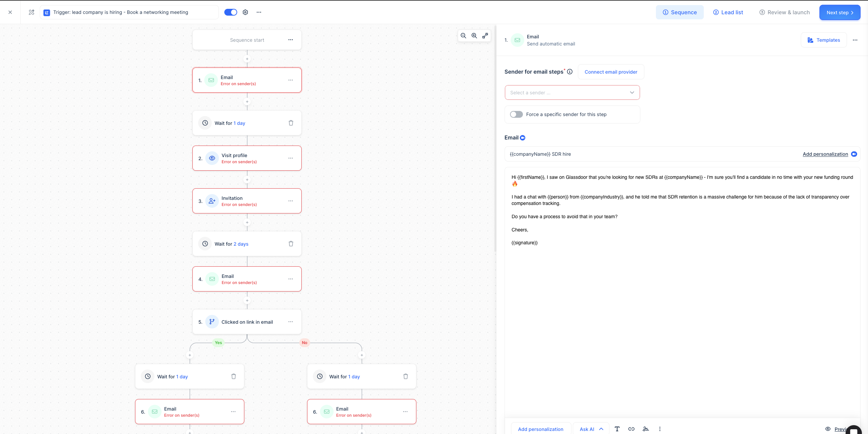Change the Wait for 1 day duration
Image resolution: width=868 pixels, height=434 pixels.
(239, 123)
